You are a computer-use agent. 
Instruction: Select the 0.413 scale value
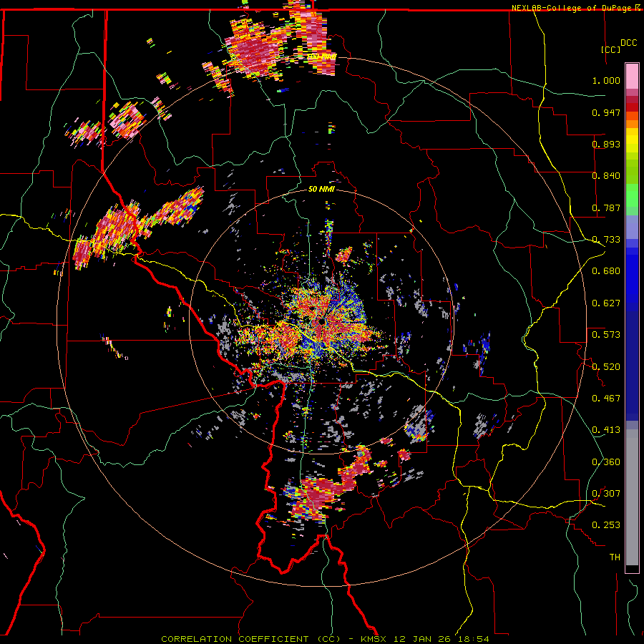[606, 429]
